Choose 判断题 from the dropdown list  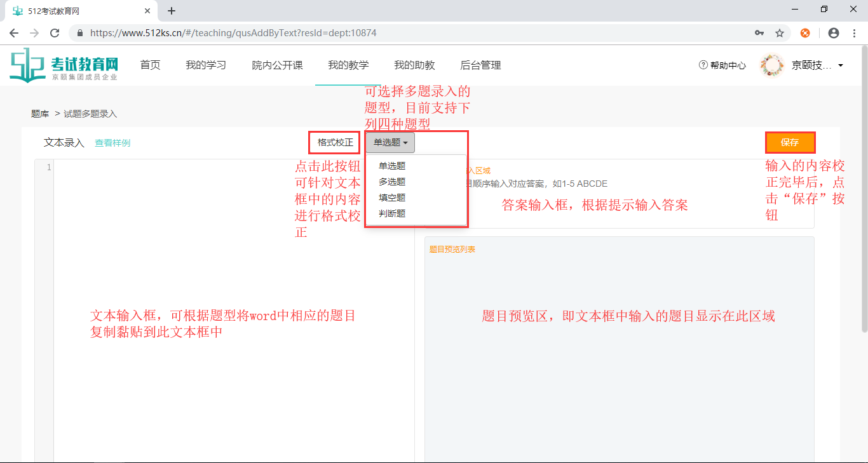point(392,213)
